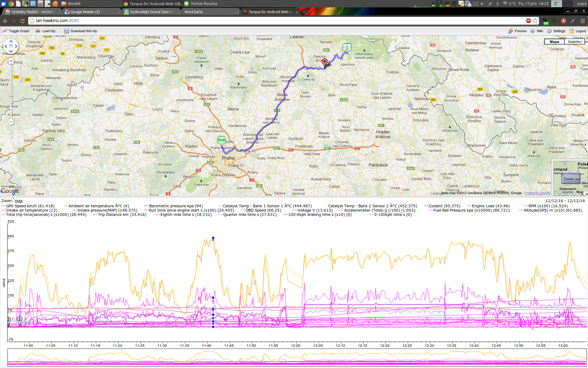Switch map to Satelitní view

(x=575, y=42)
